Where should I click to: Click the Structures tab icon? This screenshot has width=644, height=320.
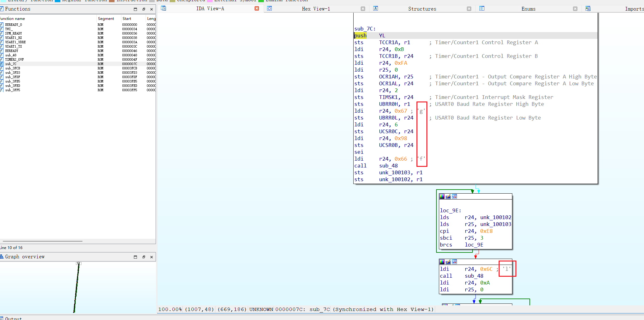tap(376, 8)
